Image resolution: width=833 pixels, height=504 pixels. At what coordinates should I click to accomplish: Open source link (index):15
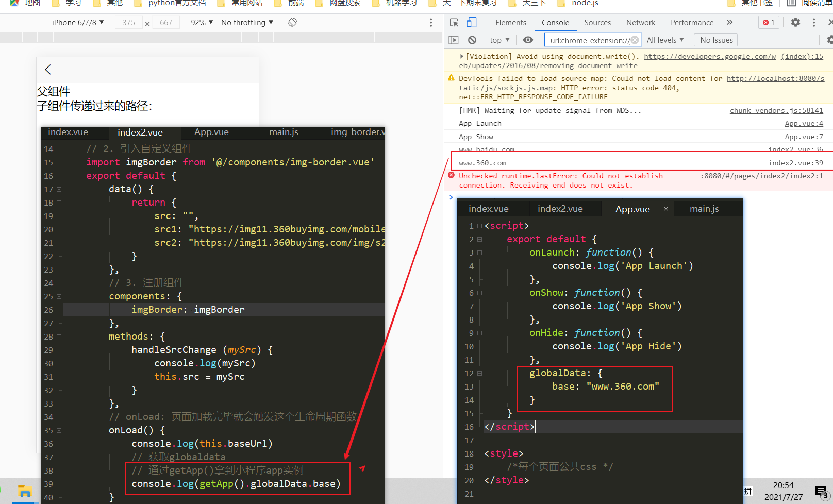[802, 56]
